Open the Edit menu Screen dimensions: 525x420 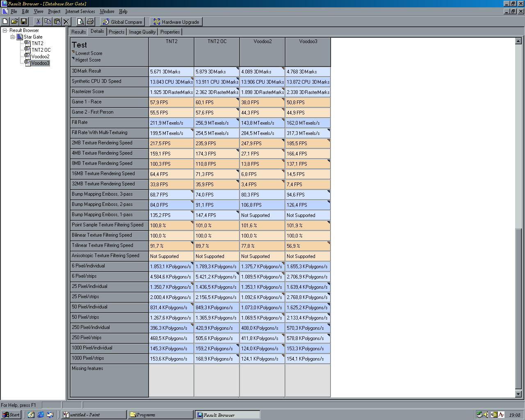25,11
